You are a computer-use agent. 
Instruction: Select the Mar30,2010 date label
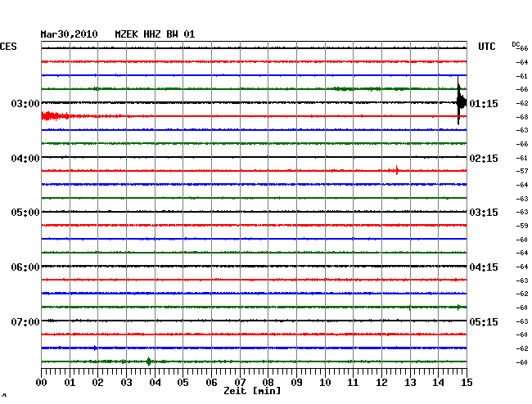[69, 34]
